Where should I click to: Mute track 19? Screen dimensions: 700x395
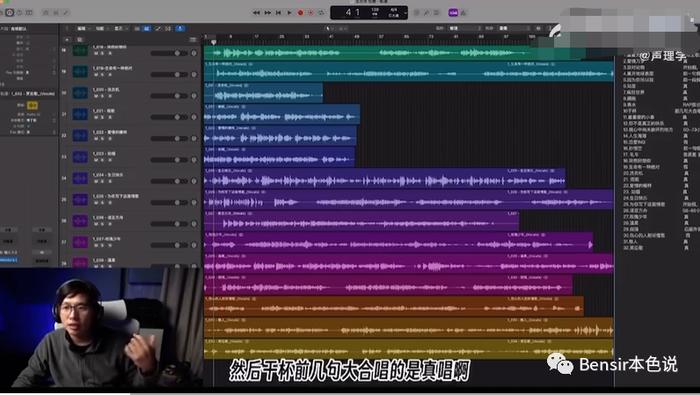click(96, 75)
